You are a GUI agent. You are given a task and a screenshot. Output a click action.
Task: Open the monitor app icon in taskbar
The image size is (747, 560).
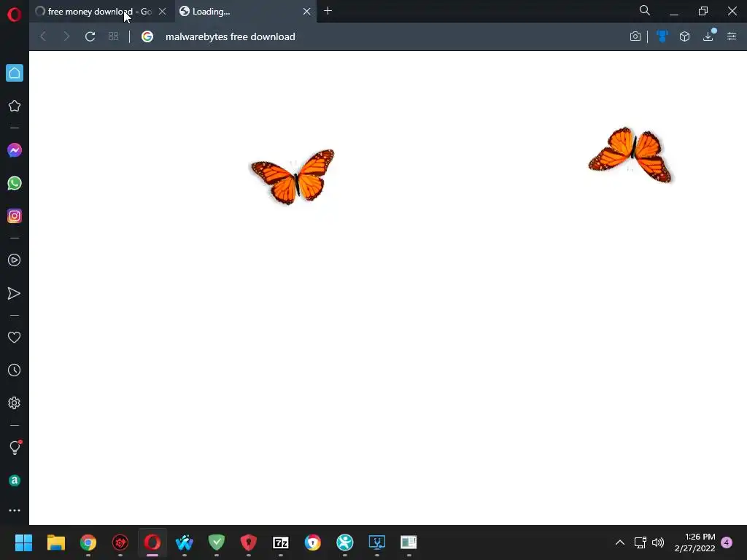[377, 542]
